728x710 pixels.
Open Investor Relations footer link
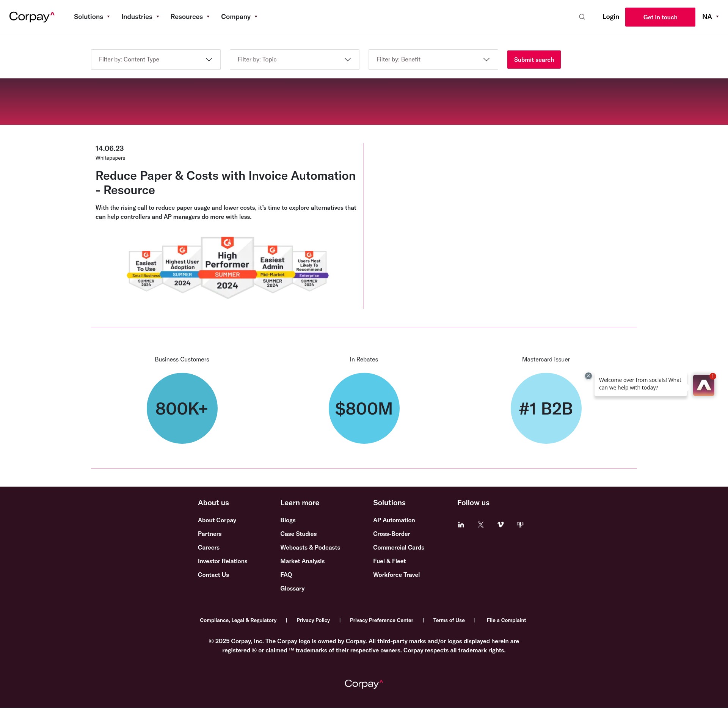pos(223,561)
